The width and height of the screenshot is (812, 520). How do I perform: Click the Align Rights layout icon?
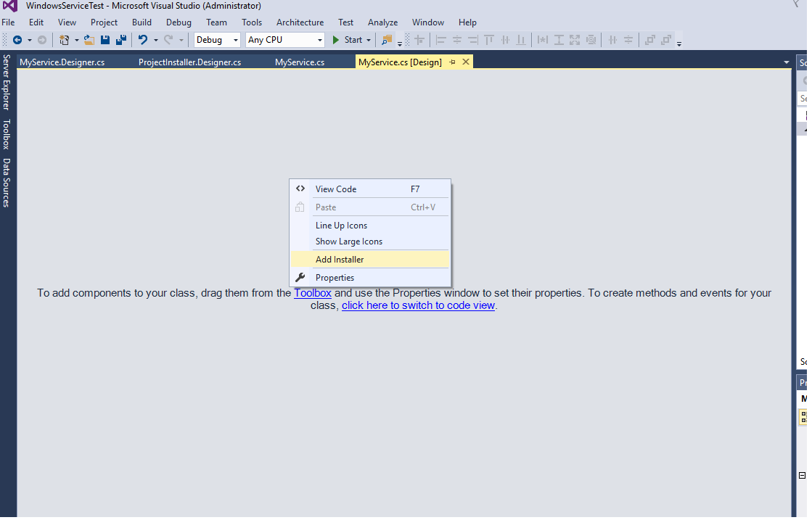coord(473,40)
